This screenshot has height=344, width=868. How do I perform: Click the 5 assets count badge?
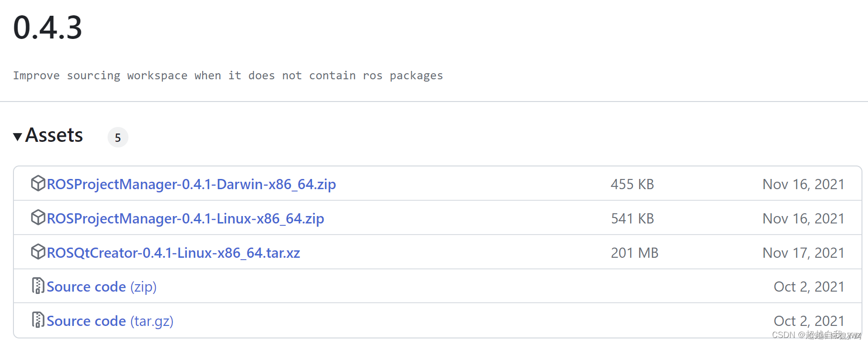[x=118, y=137]
